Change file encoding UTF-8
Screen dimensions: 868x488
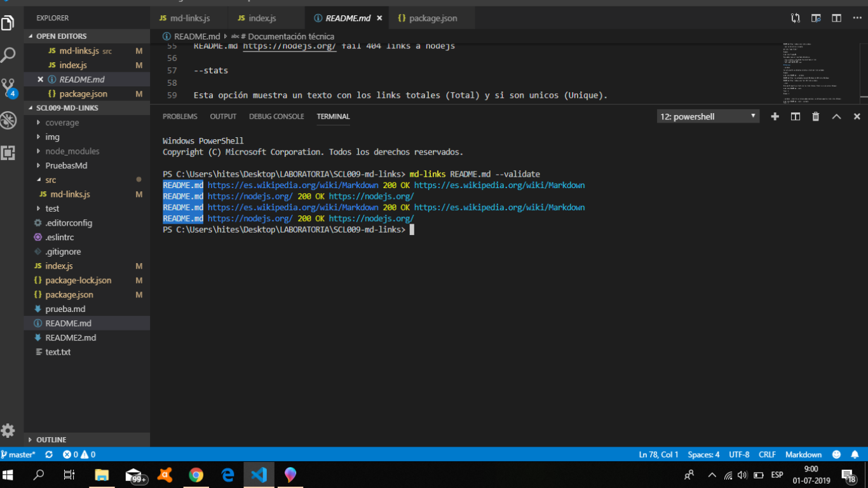click(739, 454)
